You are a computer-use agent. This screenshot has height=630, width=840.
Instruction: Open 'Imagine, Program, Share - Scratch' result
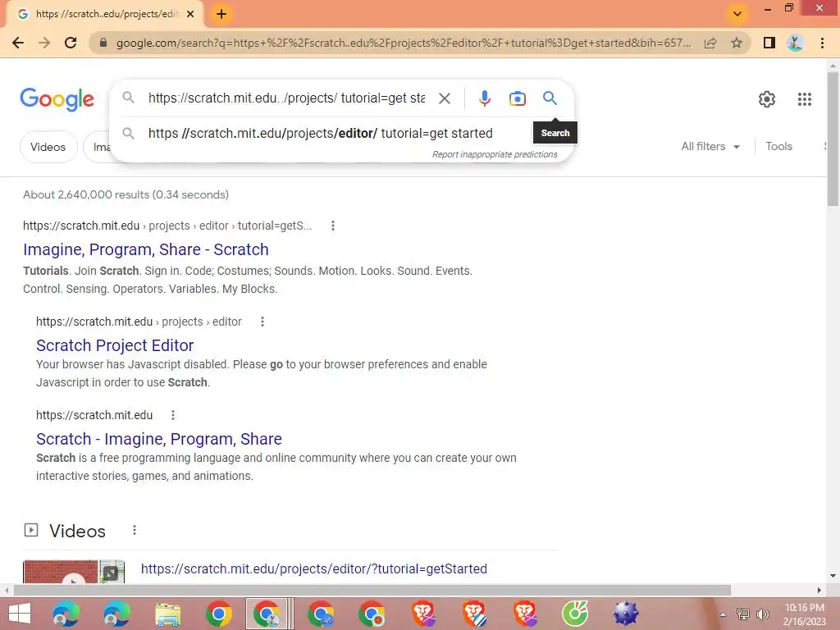point(146,249)
